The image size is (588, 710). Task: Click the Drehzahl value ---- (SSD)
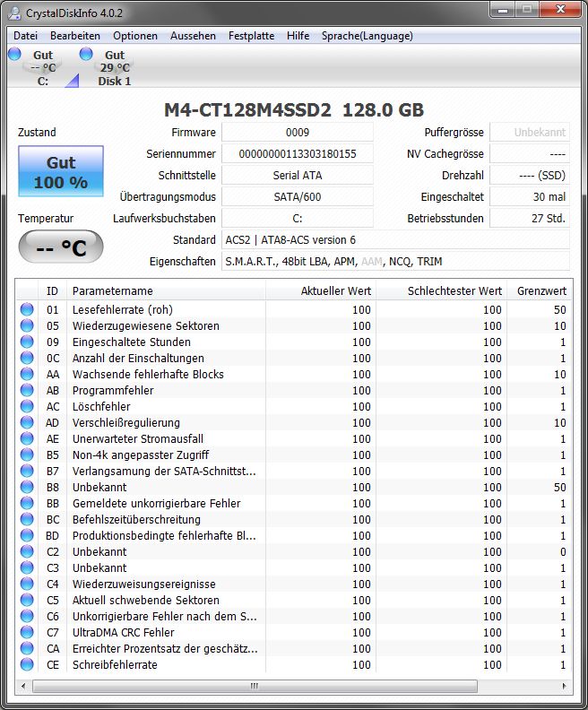tap(530, 175)
